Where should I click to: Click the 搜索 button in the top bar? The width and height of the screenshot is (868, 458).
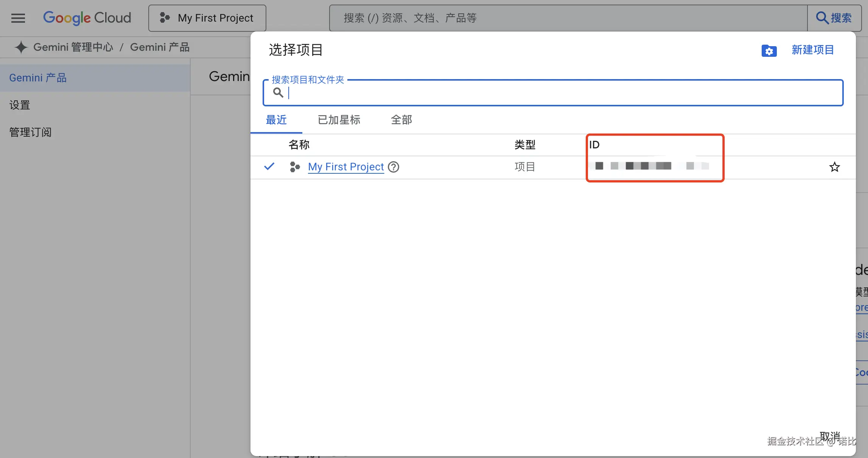pyautogui.click(x=834, y=18)
